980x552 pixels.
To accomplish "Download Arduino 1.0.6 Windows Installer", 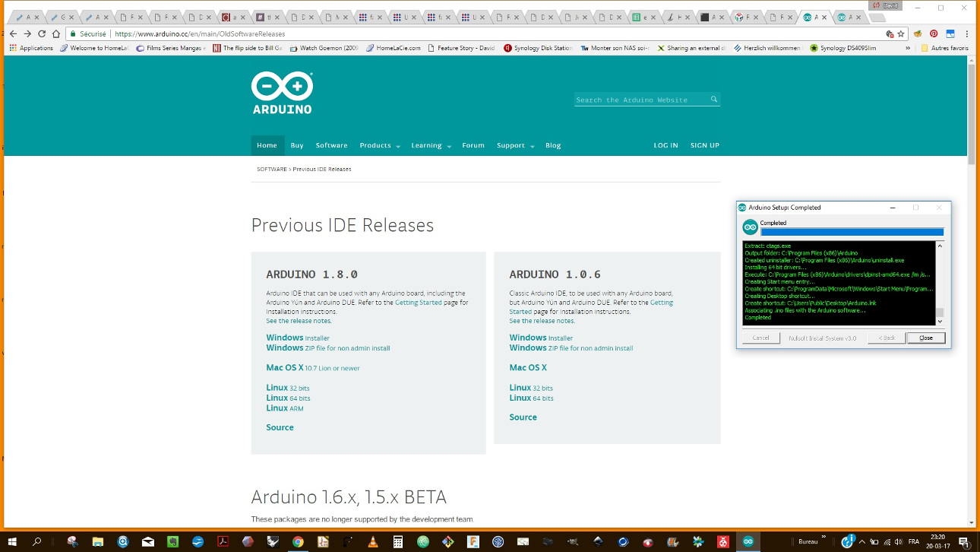I will (541, 338).
